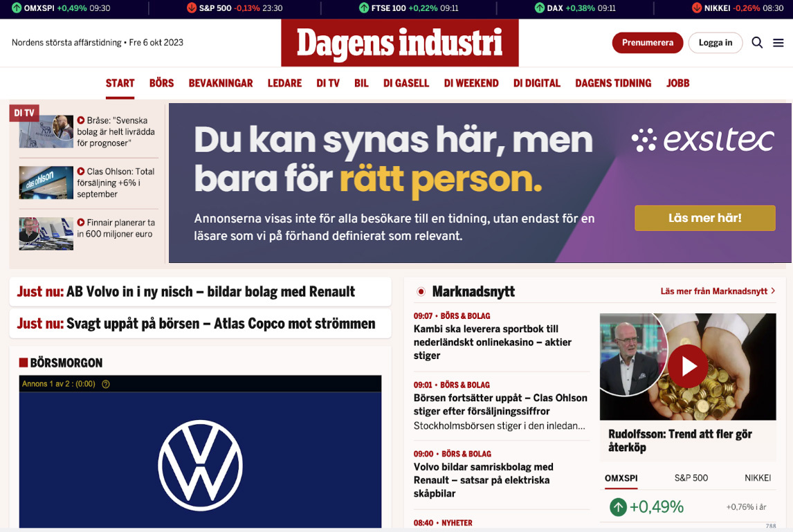
Task: Open the BÖRS navigation menu item
Action: point(161,83)
